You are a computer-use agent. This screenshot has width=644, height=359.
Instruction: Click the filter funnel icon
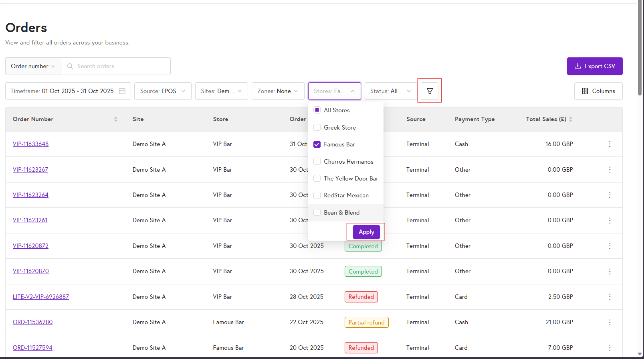point(430,91)
